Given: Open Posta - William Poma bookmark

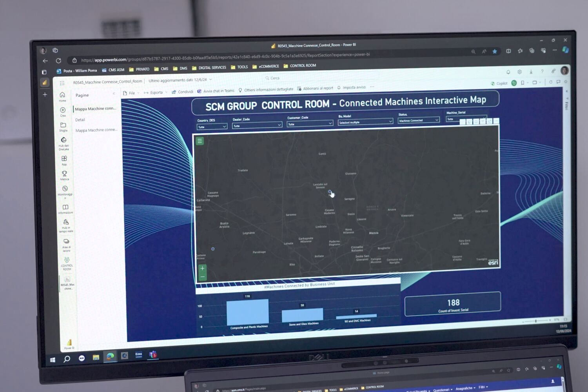Looking at the screenshot, I should (76, 71).
